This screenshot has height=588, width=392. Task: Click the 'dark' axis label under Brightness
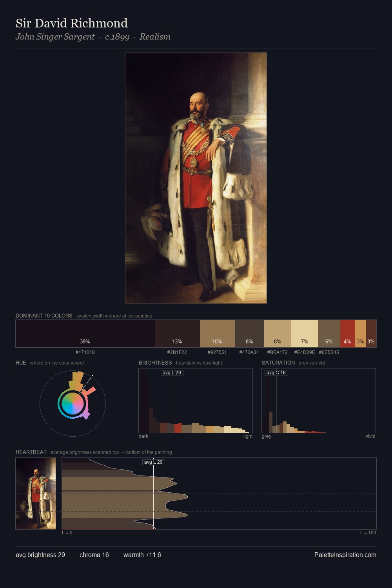click(x=143, y=436)
